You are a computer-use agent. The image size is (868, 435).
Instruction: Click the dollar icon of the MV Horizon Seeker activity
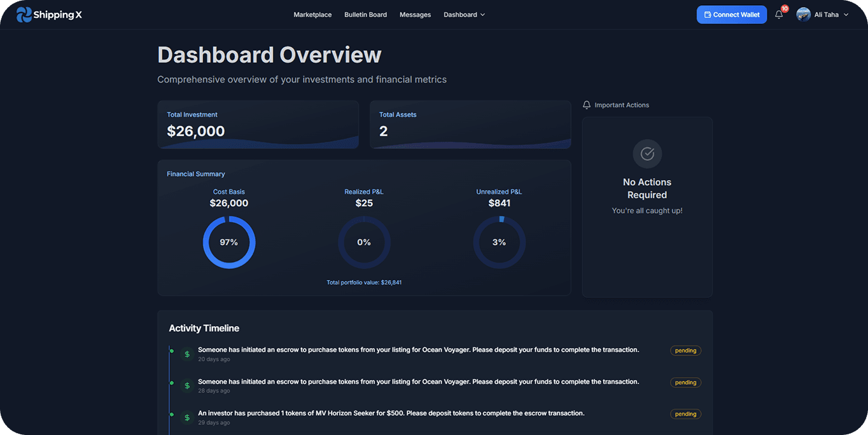pos(187,418)
